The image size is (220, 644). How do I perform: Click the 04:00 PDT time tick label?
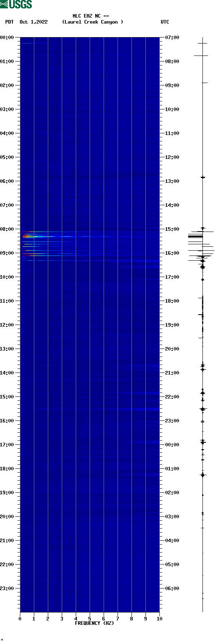tap(7, 133)
